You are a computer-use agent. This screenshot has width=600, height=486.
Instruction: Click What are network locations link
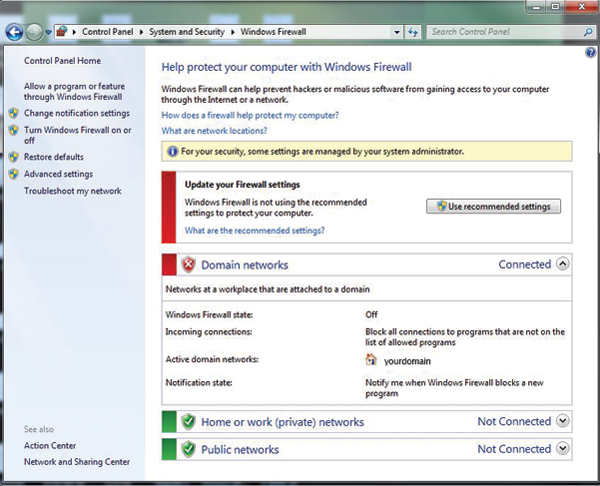pyautogui.click(x=214, y=130)
